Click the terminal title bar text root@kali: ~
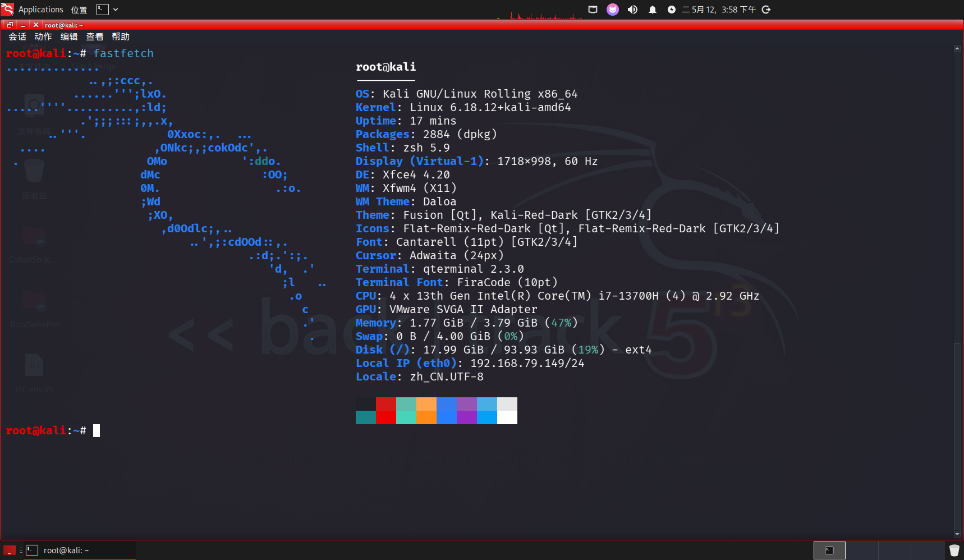This screenshot has width=964, height=560. [x=64, y=25]
